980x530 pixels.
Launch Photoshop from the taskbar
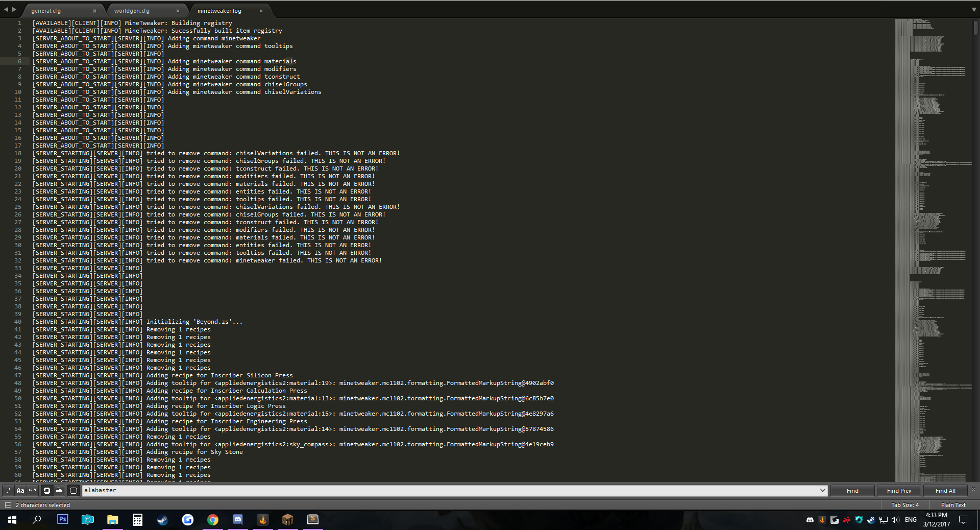pyautogui.click(x=63, y=520)
